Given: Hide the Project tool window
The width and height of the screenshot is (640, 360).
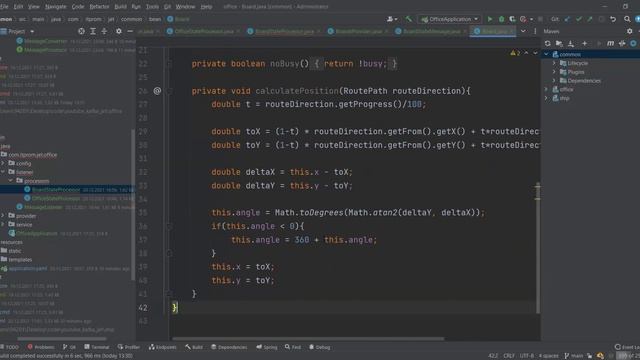Looking at the screenshot, I should pos(130,31).
